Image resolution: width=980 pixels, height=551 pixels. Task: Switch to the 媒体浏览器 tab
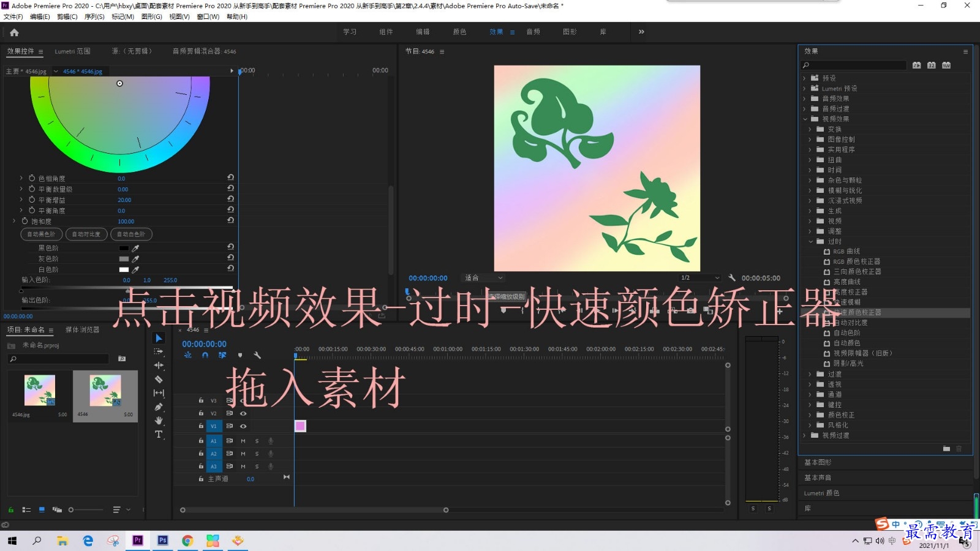pos(82,330)
